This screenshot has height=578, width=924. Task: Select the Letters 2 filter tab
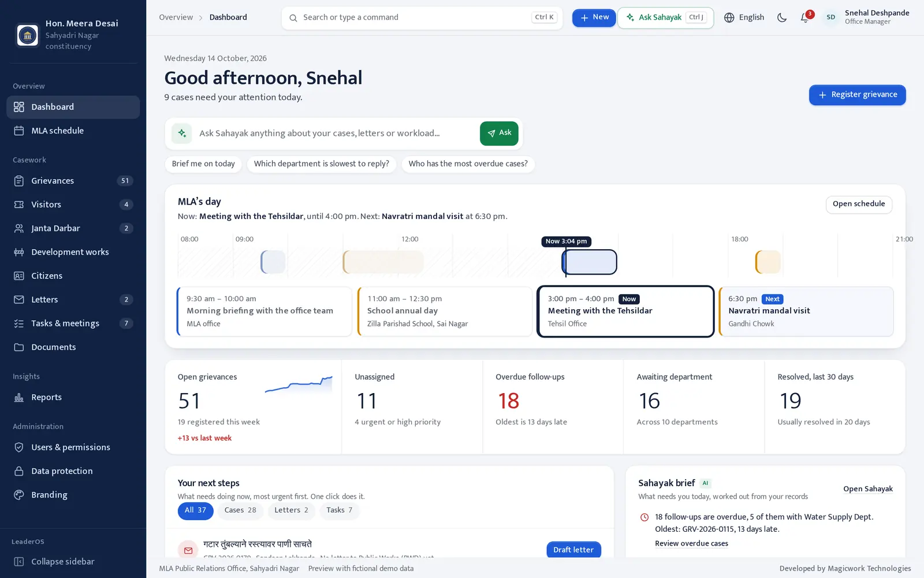(291, 510)
